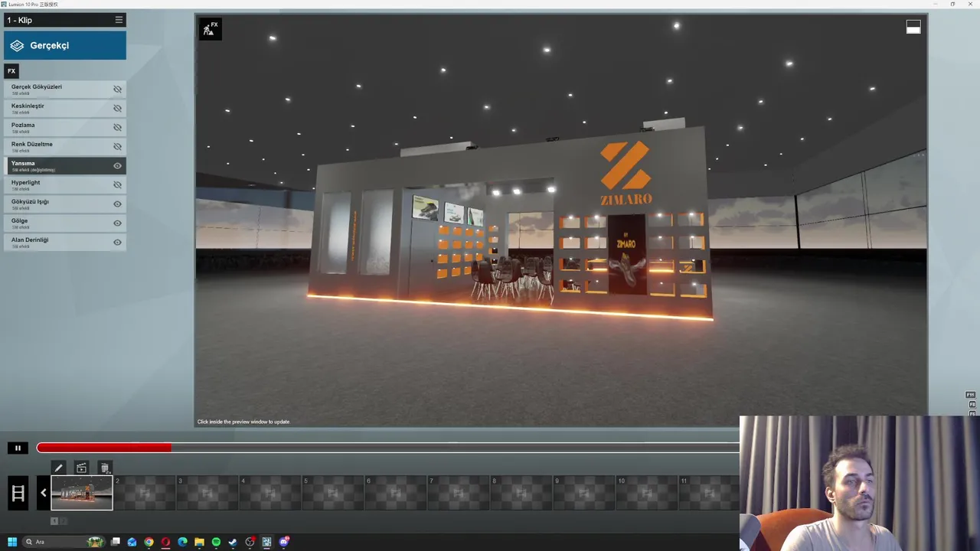Open Microsoft Edge from the taskbar
980x551 pixels.
[182, 542]
